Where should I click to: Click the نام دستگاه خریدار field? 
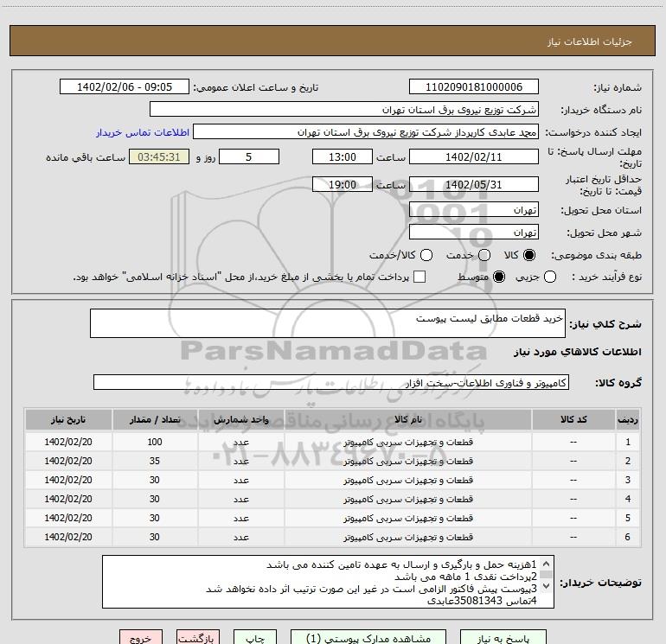[x=344, y=110]
